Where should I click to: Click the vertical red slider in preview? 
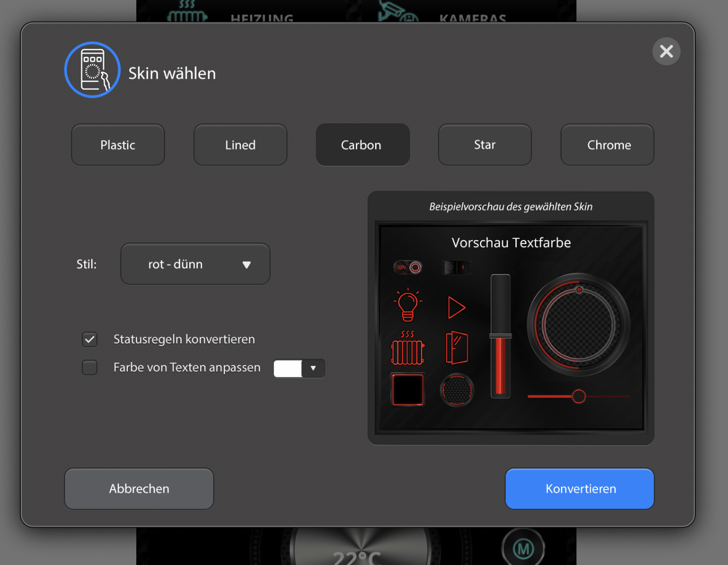501,336
